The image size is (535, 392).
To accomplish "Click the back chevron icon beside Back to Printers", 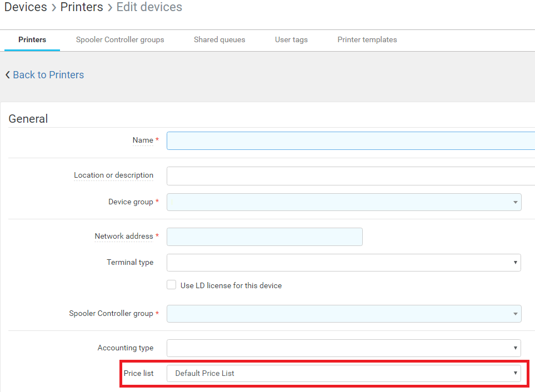I will tap(8, 75).
